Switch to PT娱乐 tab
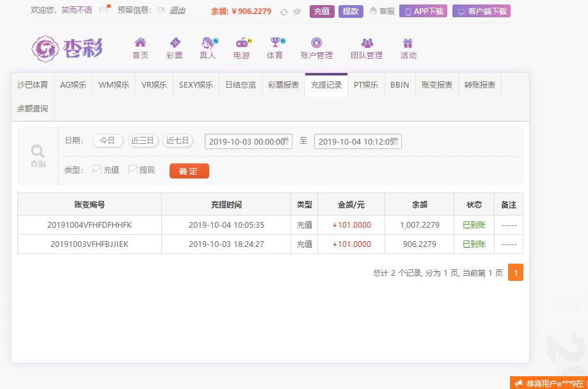The height and width of the screenshot is (389, 588). tap(366, 85)
